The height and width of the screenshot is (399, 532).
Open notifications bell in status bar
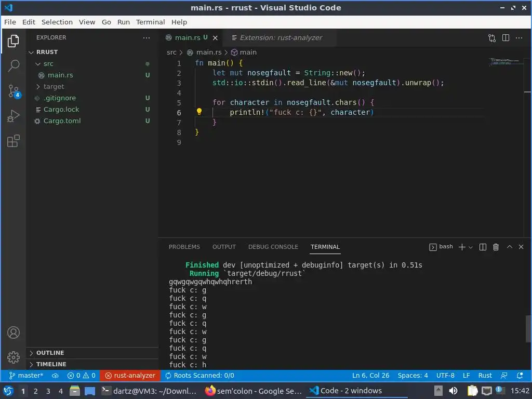(x=520, y=376)
